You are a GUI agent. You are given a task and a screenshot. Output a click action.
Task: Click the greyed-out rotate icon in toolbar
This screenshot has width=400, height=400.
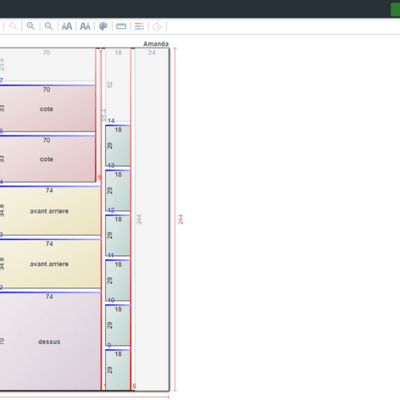tap(157, 26)
